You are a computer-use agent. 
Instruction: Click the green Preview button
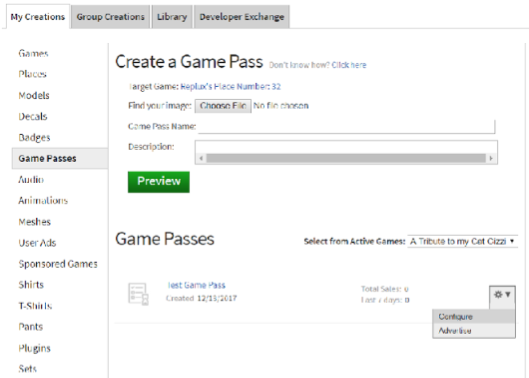[x=159, y=182]
